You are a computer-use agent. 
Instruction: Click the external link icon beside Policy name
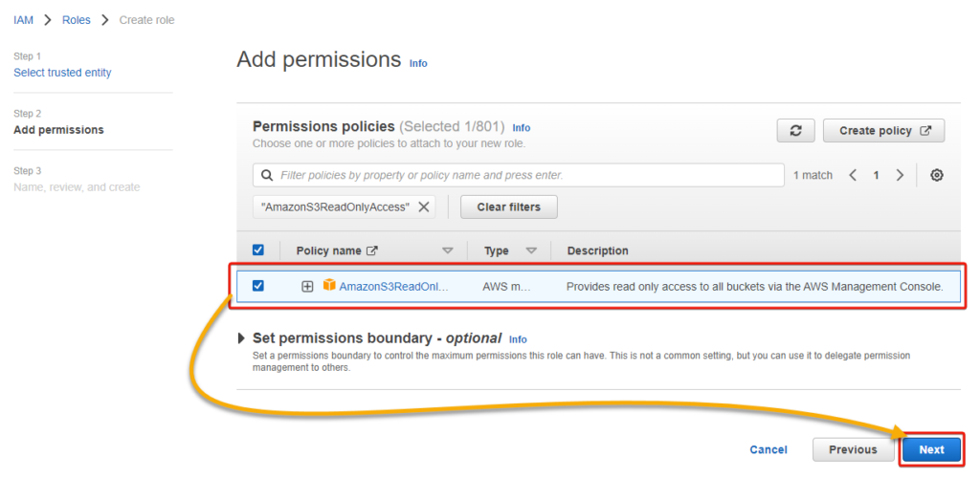[x=372, y=250]
